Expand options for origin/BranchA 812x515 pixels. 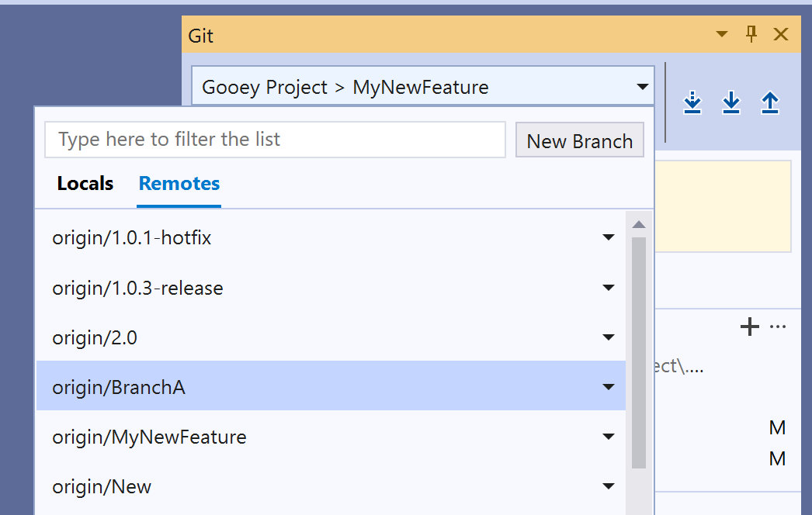609,386
